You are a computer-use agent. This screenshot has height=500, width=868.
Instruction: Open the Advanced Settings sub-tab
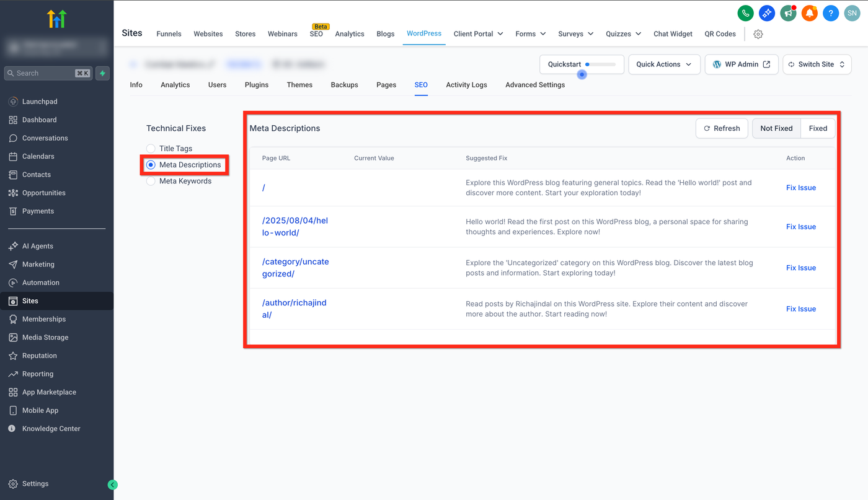pos(535,85)
